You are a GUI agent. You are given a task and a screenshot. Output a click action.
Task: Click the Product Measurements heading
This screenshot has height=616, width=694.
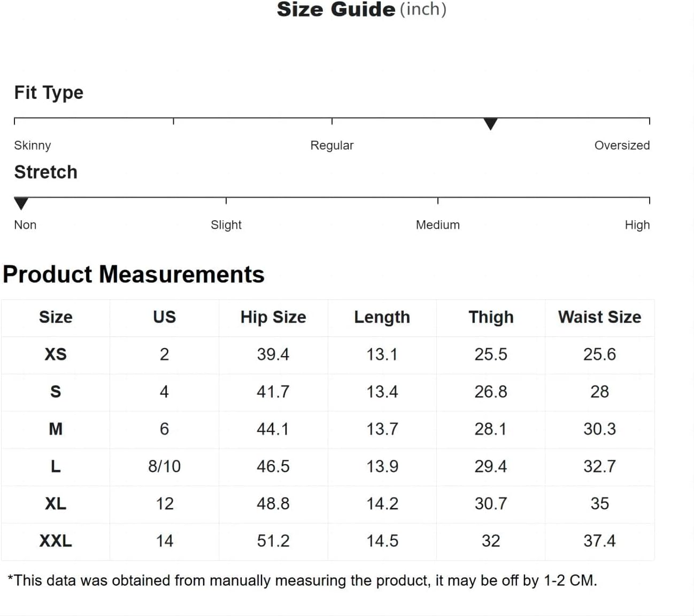tap(134, 275)
